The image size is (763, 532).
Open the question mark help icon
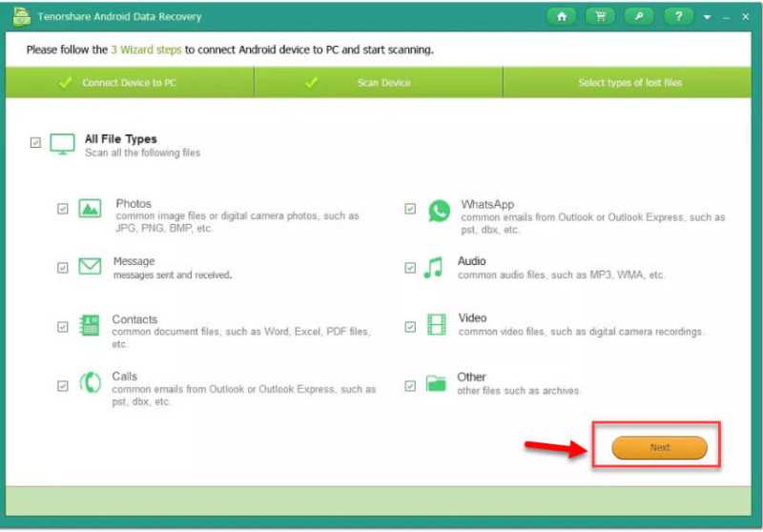(x=678, y=16)
